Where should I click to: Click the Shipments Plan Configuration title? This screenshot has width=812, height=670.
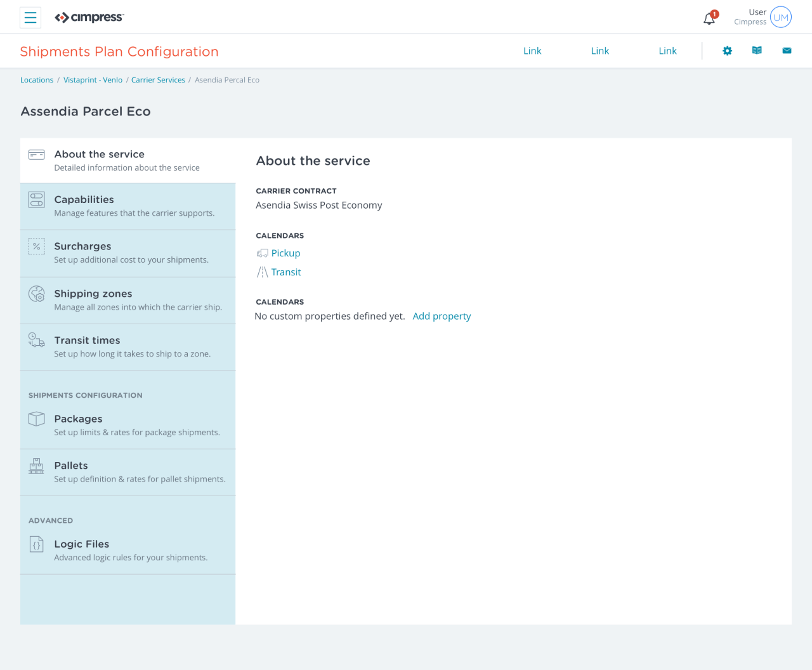pos(119,51)
